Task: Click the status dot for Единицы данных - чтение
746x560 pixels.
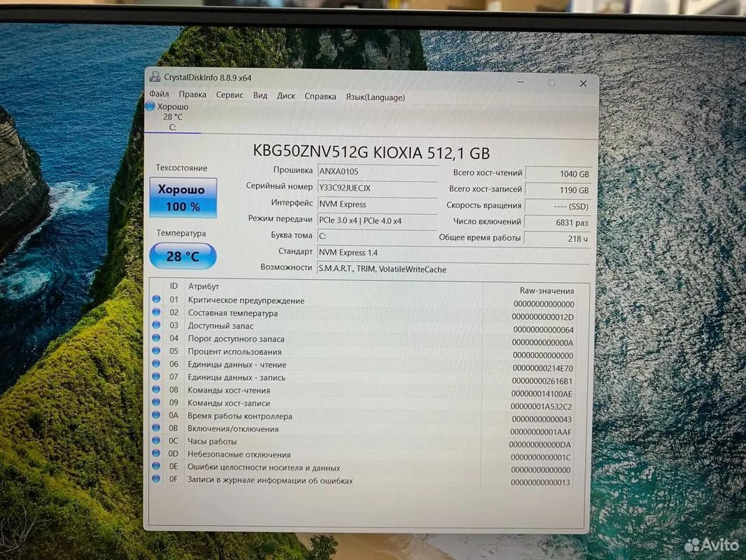Action: (x=156, y=363)
